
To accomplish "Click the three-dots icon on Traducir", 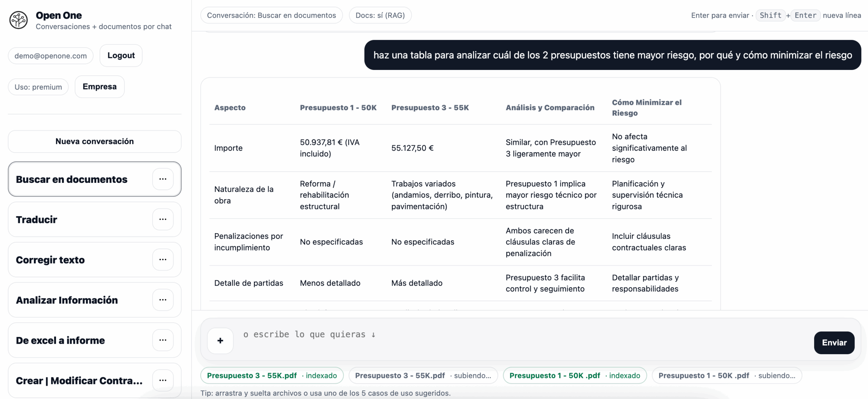I will click(163, 219).
